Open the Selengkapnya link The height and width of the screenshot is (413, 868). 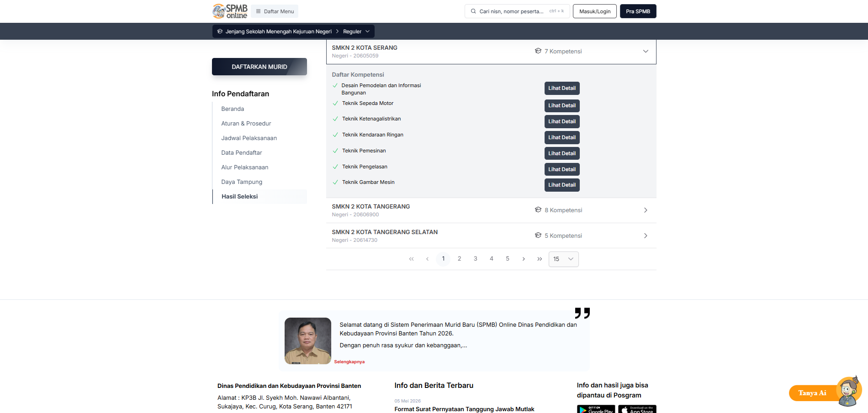(349, 362)
